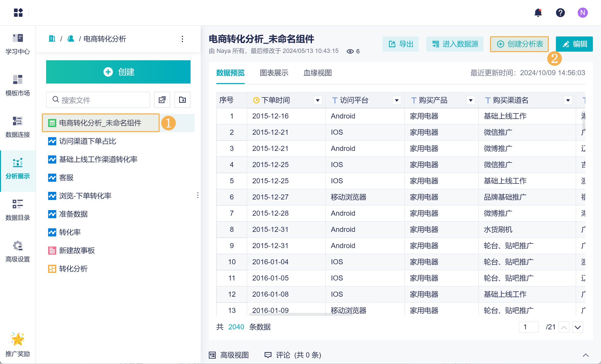Image resolution: width=601 pixels, height=364 pixels.
Task: Click the 推广奖励 star icon
Action: tap(18, 339)
